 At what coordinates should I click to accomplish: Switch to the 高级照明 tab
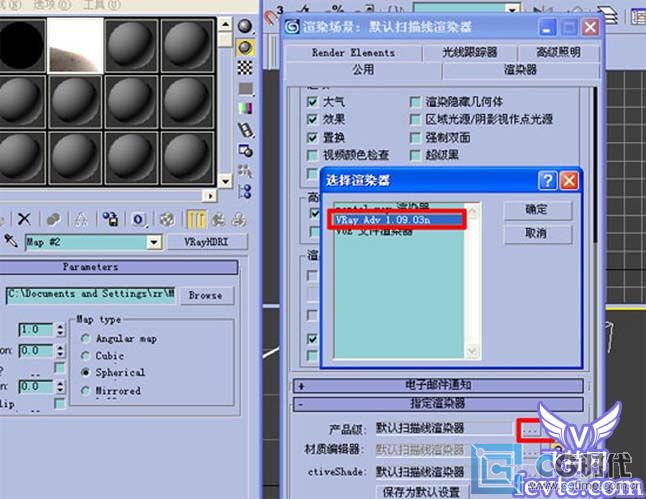(559, 52)
